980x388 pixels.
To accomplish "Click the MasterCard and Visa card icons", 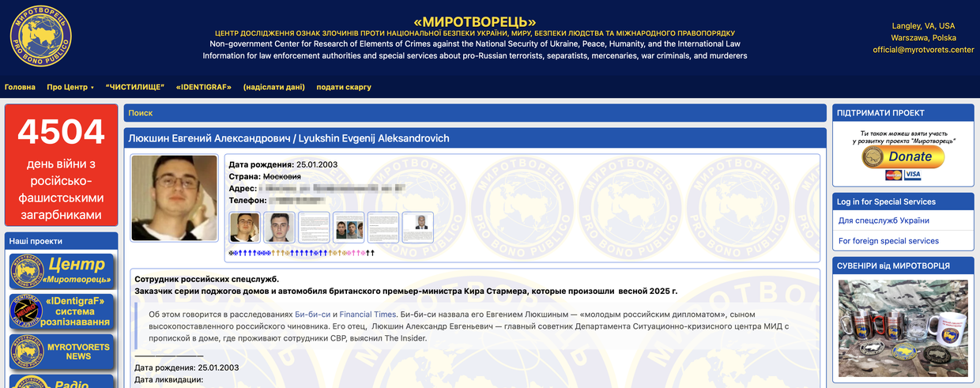I will point(903,175).
